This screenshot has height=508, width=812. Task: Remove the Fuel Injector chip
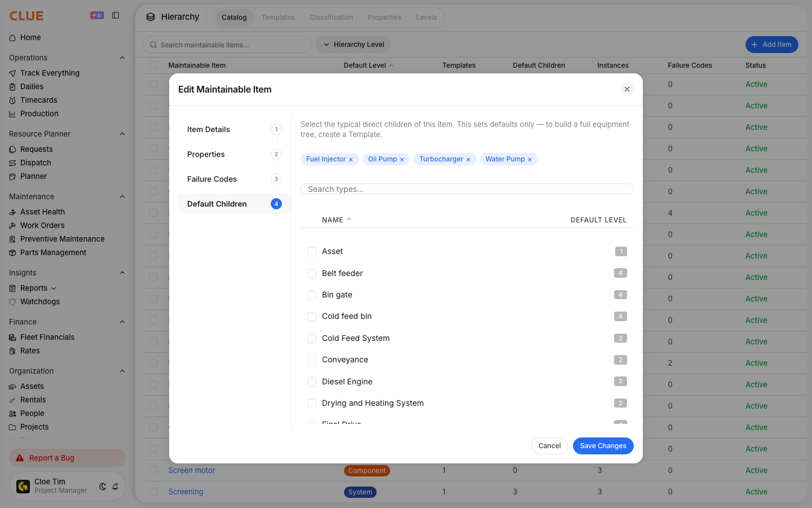coord(351,160)
